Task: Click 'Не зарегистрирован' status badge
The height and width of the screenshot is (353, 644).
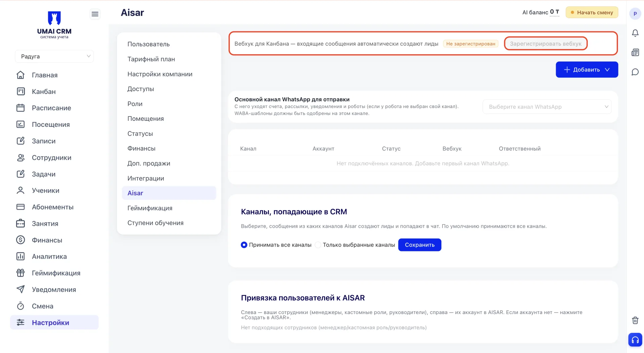Action: pos(471,44)
